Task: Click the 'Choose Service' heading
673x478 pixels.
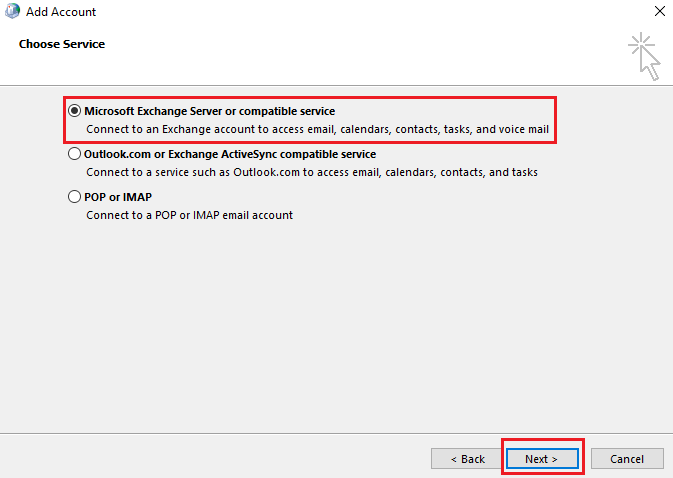Action: tap(62, 44)
